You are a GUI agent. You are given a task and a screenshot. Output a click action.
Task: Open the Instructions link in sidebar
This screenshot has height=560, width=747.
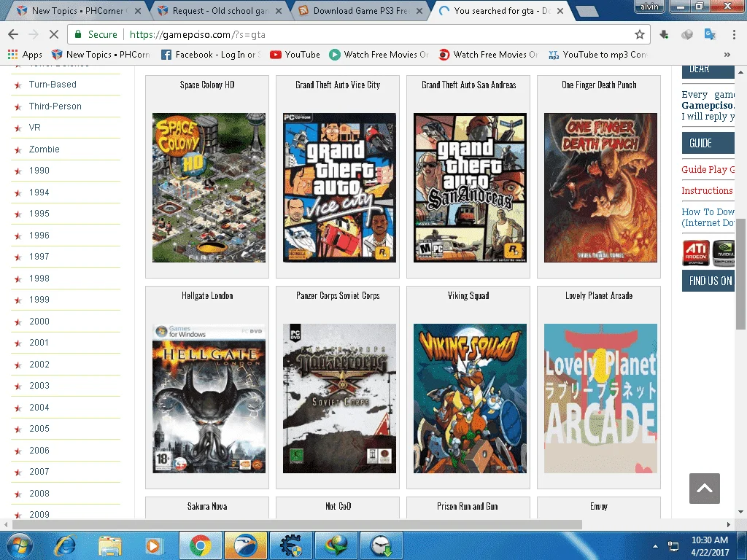click(x=707, y=190)
